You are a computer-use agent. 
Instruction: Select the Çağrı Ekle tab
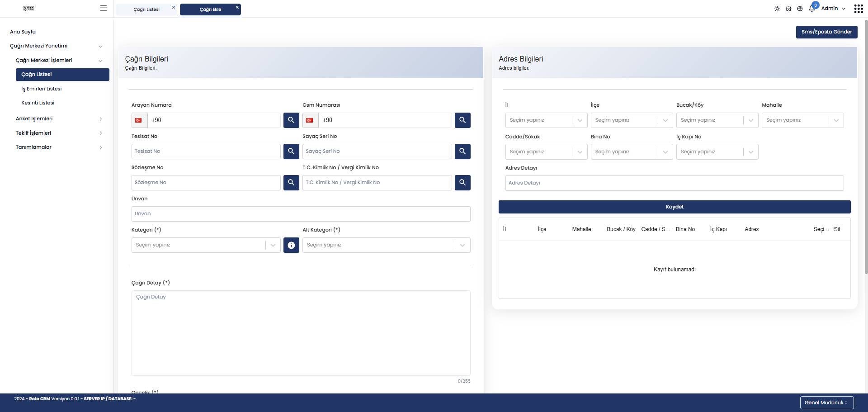click(x=210, y=9)
